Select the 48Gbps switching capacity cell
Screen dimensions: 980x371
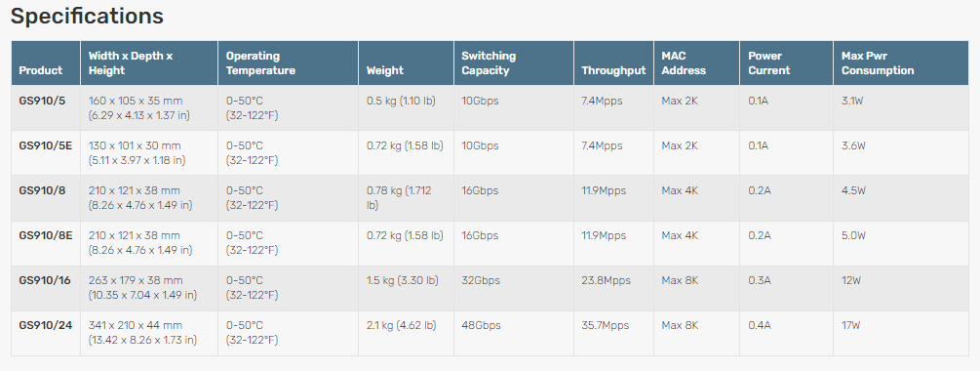[x=482, y=326]
